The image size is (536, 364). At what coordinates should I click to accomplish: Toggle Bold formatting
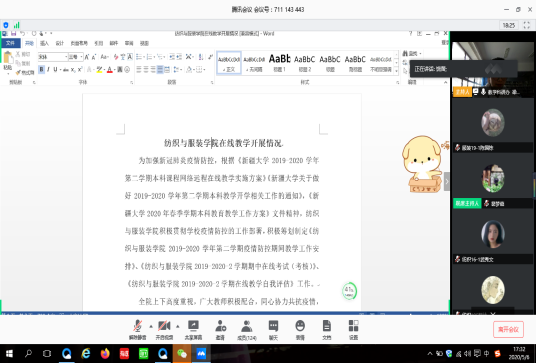coord(42,69)
